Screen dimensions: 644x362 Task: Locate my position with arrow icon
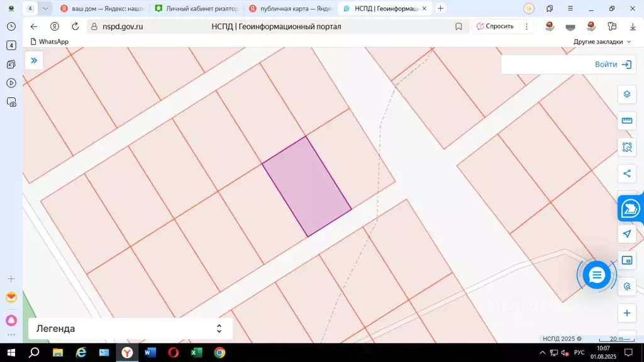627,234
